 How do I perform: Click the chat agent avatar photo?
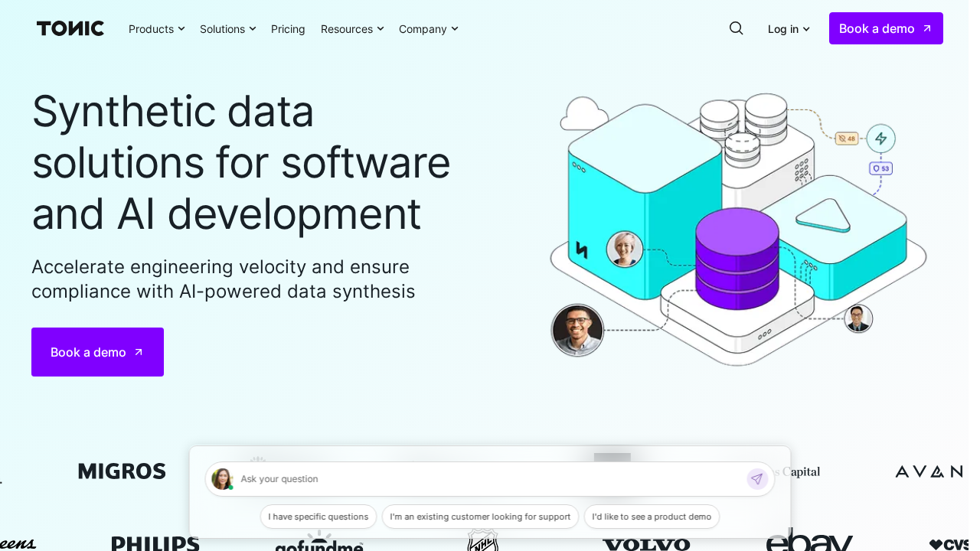(x=222, y=479)
